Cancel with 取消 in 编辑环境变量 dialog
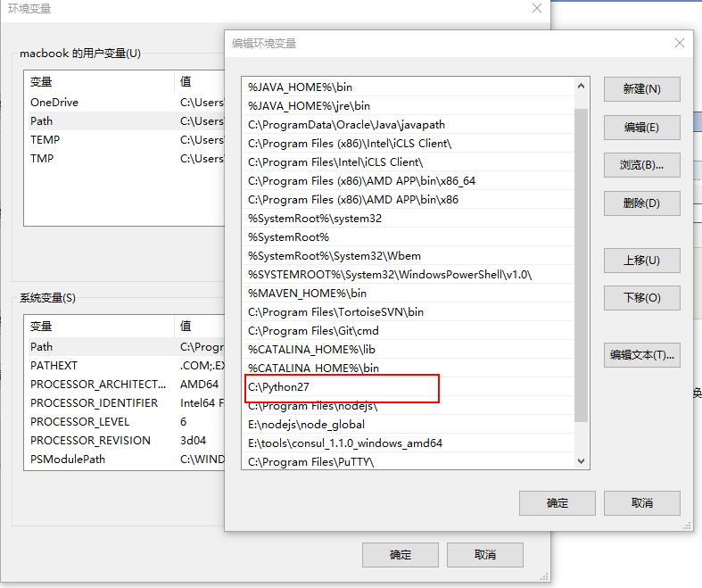Screen dimensions: 702x588 641,503
